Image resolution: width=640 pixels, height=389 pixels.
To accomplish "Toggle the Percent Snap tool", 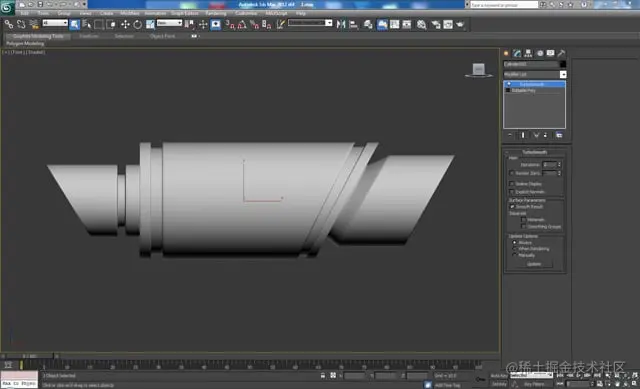I will coord(255,24).
